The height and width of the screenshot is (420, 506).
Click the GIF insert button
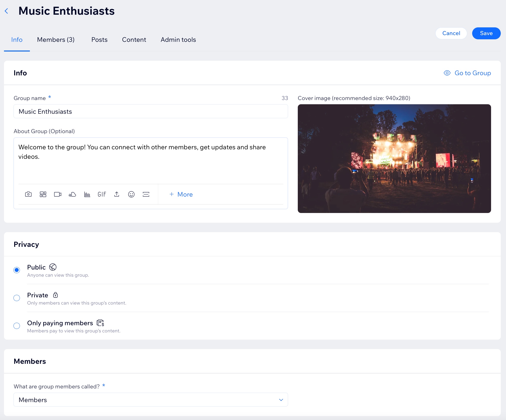click(102, 194)
